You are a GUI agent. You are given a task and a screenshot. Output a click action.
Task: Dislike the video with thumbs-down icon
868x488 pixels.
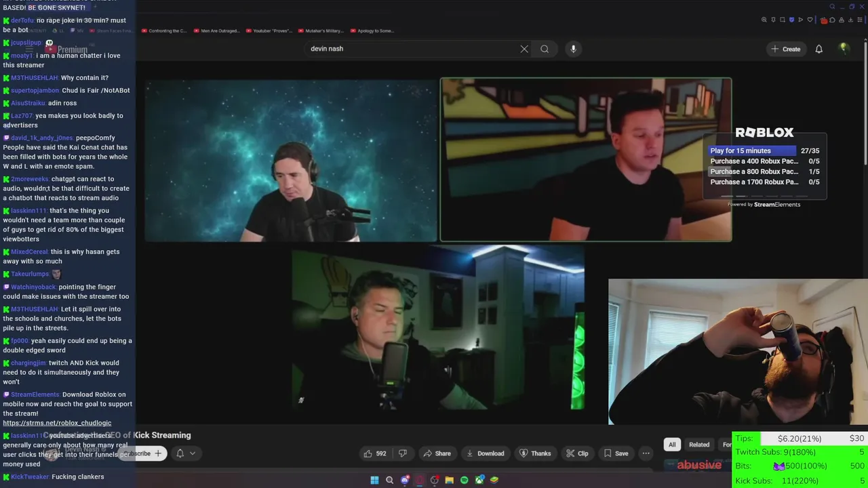click(402, 453)
